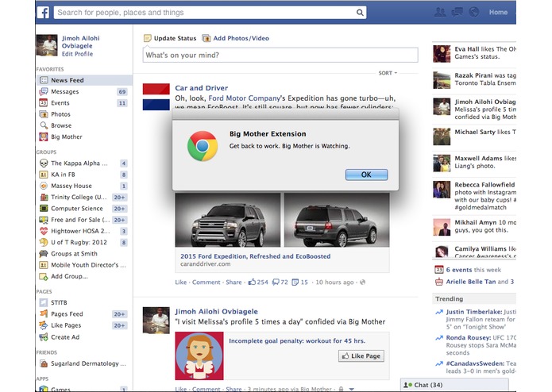Open Car and Driver page link

click(x=202, y=88)
